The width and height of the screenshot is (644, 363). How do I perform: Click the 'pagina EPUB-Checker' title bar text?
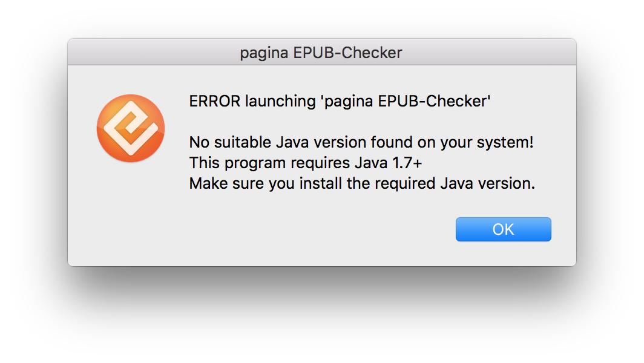coord(321,53)
